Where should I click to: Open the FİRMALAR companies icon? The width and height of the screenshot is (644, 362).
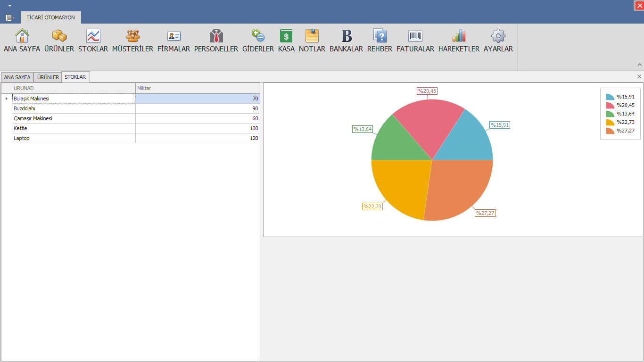[x=174, y=36]
